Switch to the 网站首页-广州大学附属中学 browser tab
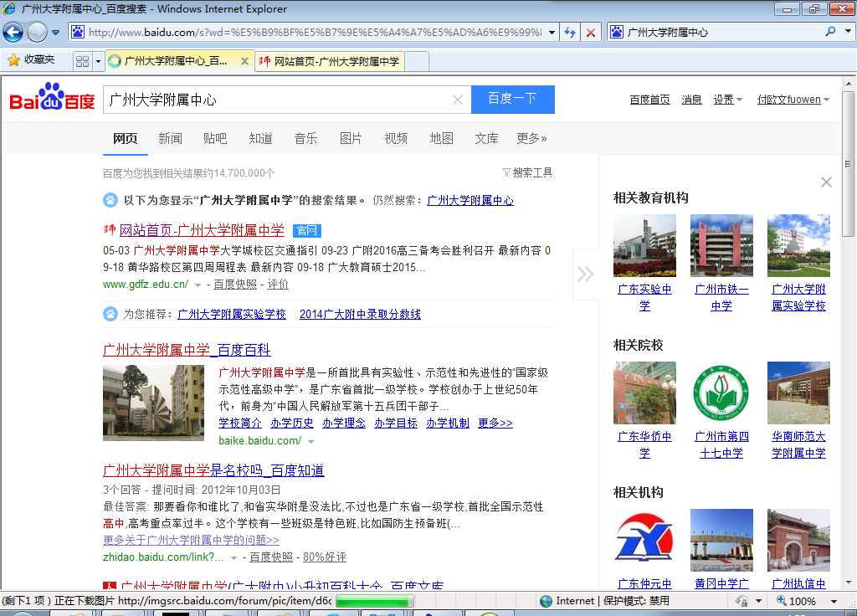This screenshot has width=857, height=616. 330,61
